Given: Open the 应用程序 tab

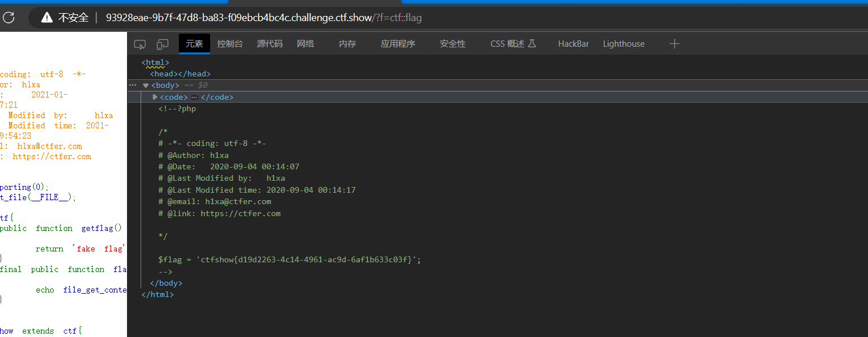Looking at the screenshot, I should coord(398,44).
